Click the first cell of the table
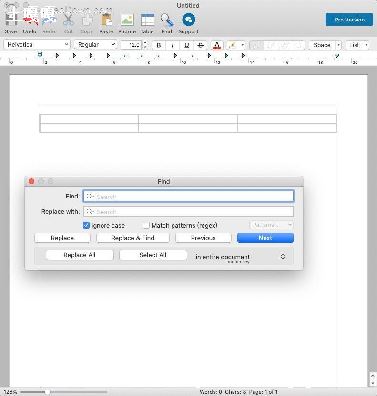377x396 pixels. point(89,119)
